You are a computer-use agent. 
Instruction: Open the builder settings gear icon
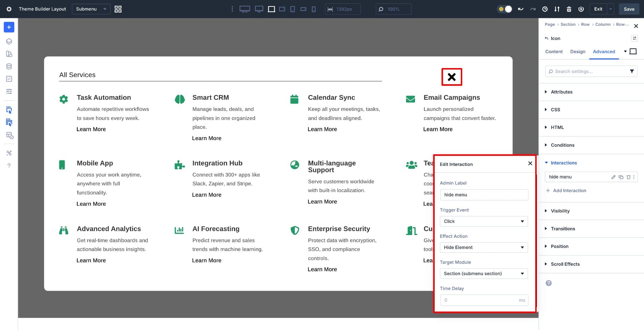[9, 9]
